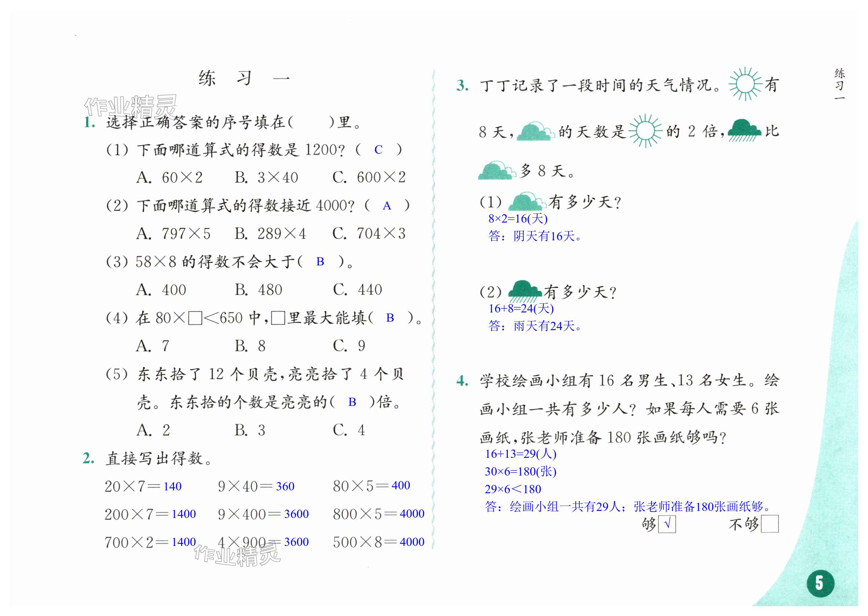This screenshot has height=616, width=868.
Task: Click the 练 习 一 page heading
Action: pyautogui.click(x=244, y=79)
